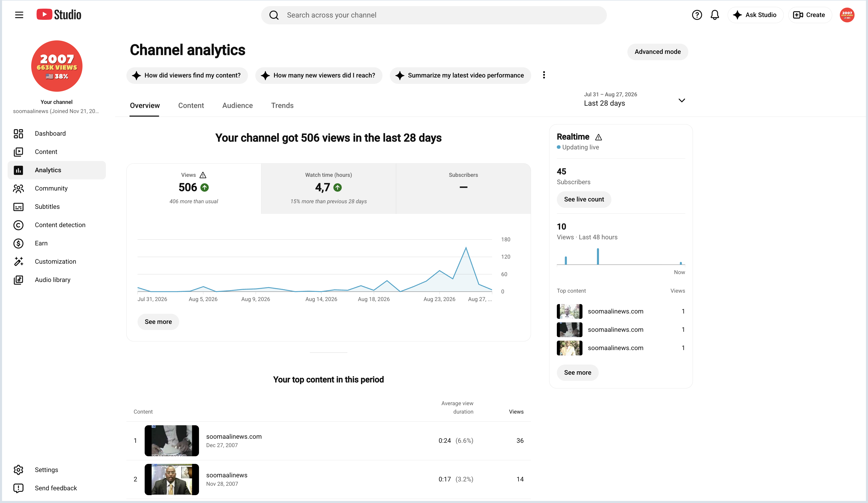Focus the 'Search across your channel' field
This screenshot has width=868, height=503.
pyautogui.click(x=434, y=15)
